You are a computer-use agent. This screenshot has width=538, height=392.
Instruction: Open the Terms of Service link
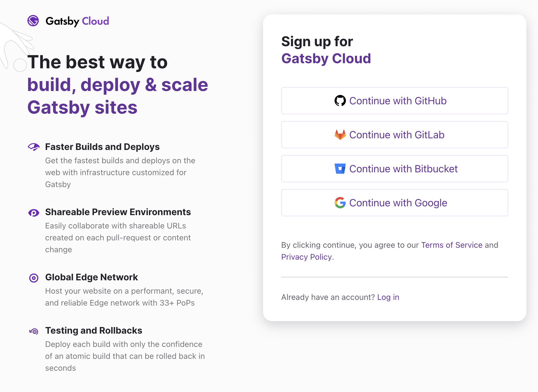452,245
